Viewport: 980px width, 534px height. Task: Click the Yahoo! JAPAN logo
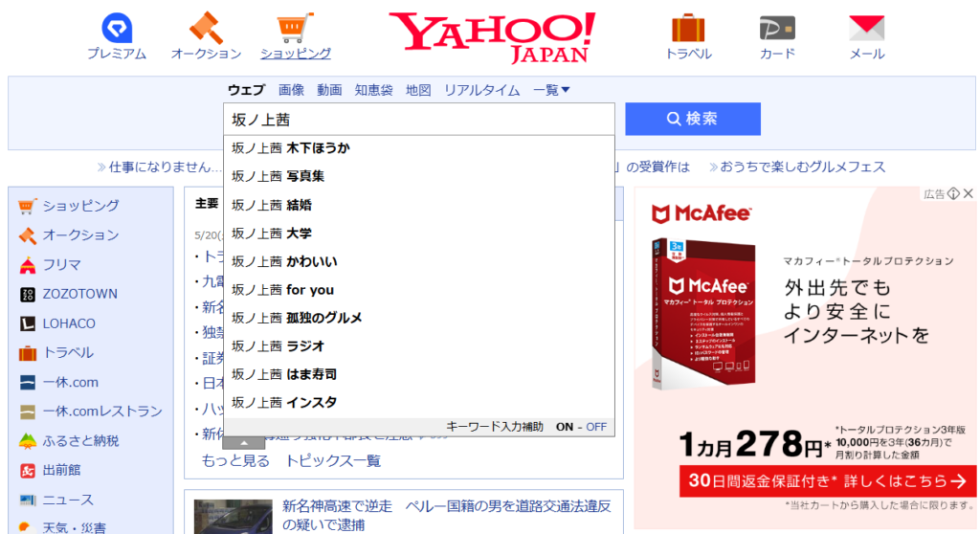coord(492,38)
